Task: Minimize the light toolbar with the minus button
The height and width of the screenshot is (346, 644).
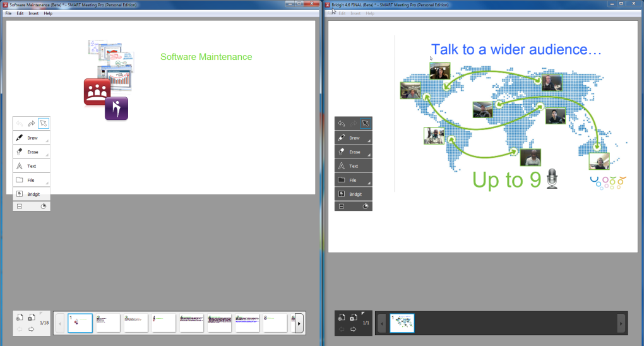Action: (x=20, y=206)
